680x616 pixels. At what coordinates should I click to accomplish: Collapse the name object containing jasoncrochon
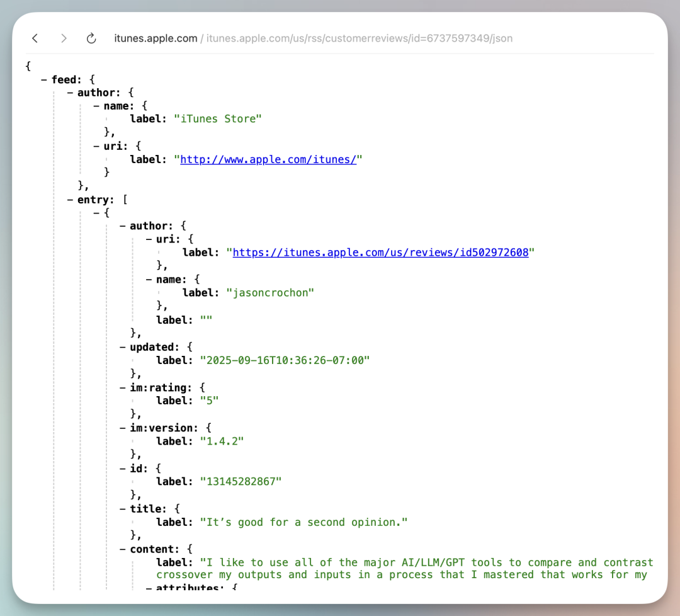[x=149, y=280]
